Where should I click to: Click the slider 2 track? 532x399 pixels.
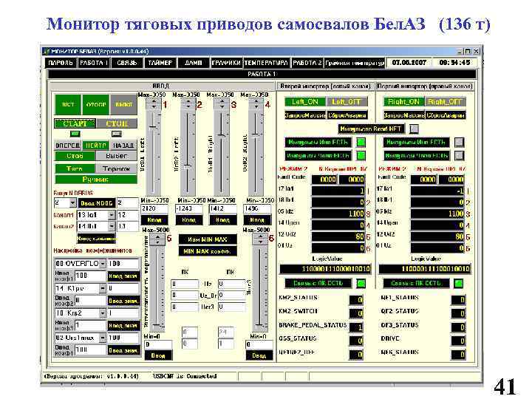click(188, 153)
